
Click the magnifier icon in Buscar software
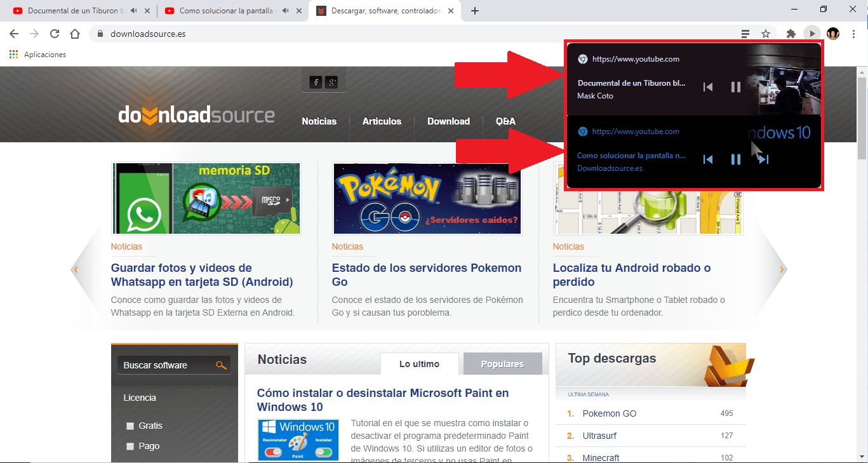coord(221,365)
